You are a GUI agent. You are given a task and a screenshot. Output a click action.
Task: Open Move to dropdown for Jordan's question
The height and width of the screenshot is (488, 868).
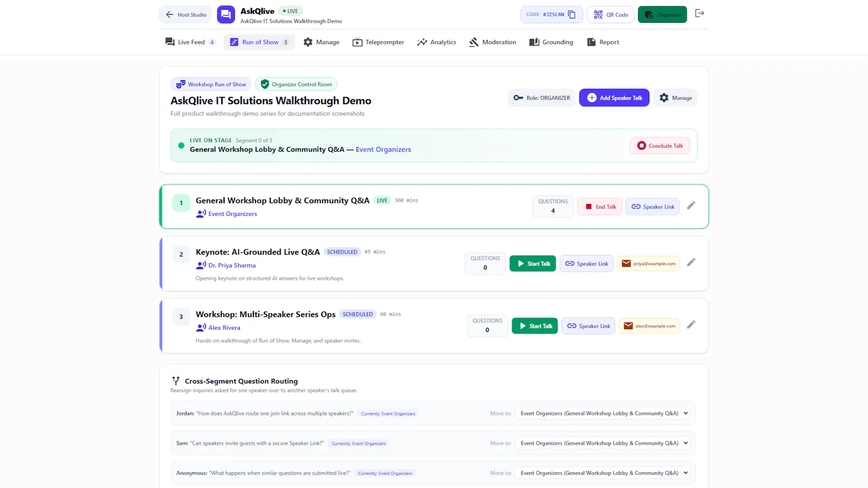(603, 413)
